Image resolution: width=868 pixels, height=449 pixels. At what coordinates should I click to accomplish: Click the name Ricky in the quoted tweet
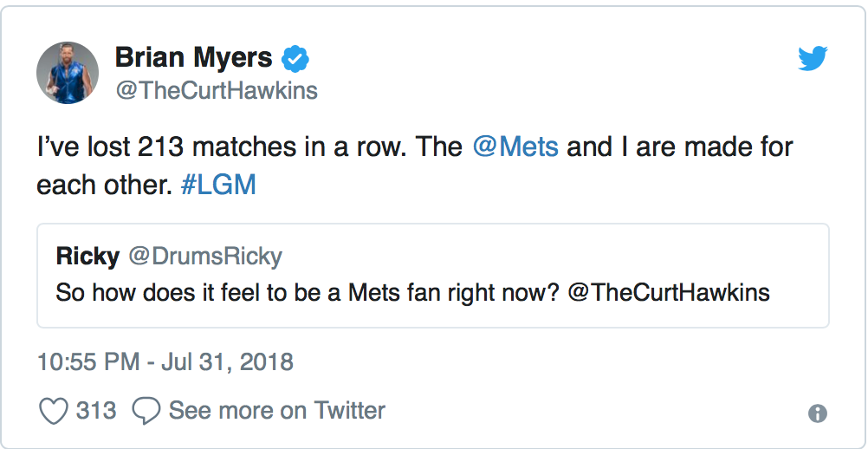pyautogui.click(x=87, y=257)
